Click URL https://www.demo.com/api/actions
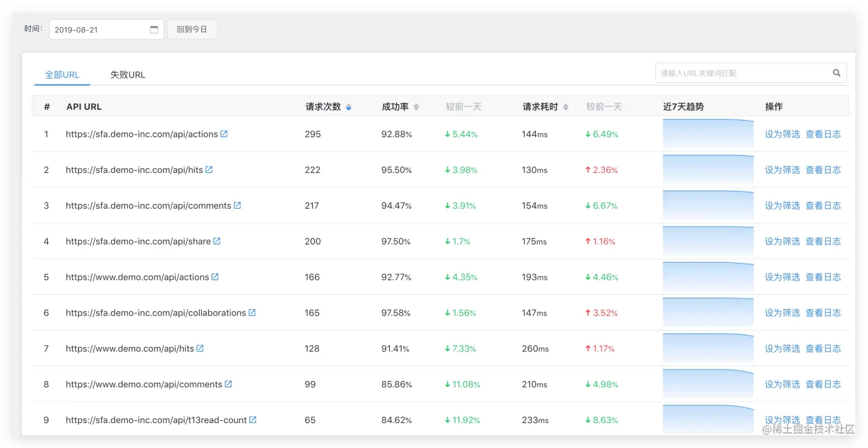Image resolution: width=868 pixels, height=448 pixels. tap(138, 277)
